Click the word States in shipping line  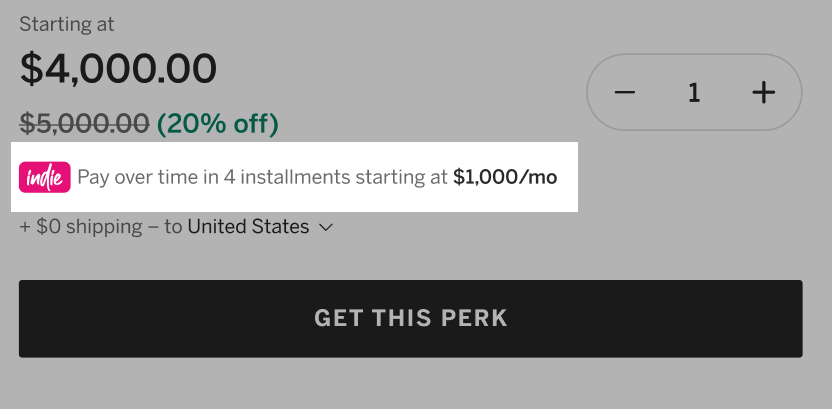coord(280,227)
